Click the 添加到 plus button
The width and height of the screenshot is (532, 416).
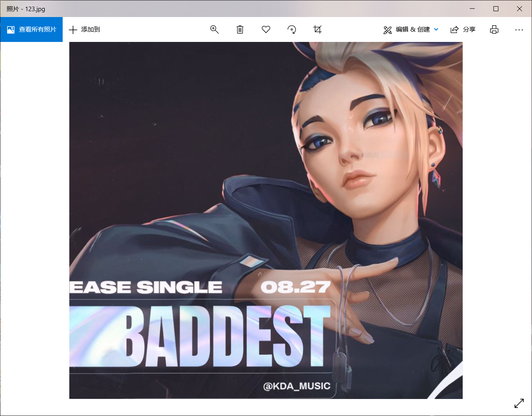tap(84, 29)
